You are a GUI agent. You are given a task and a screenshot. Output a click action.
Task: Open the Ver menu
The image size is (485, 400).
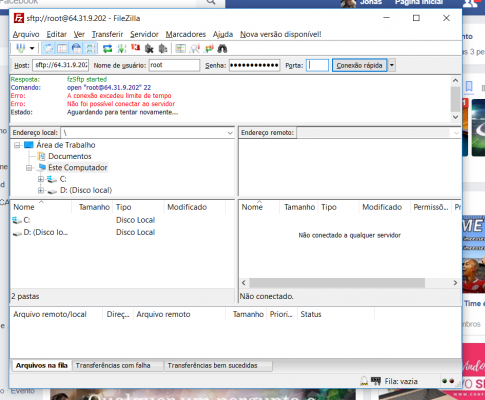79,34
